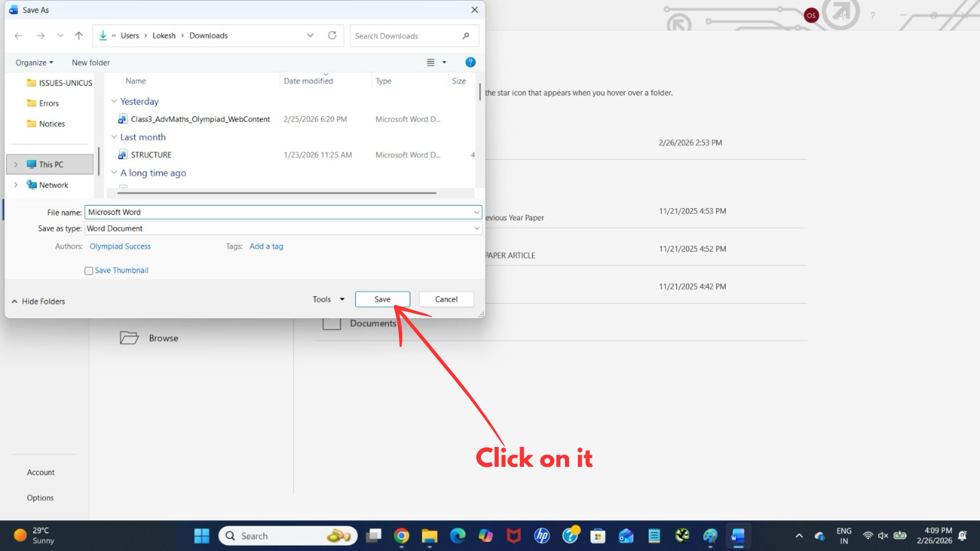
Task: Collapse the Yesterday file group
Action: 114,101
